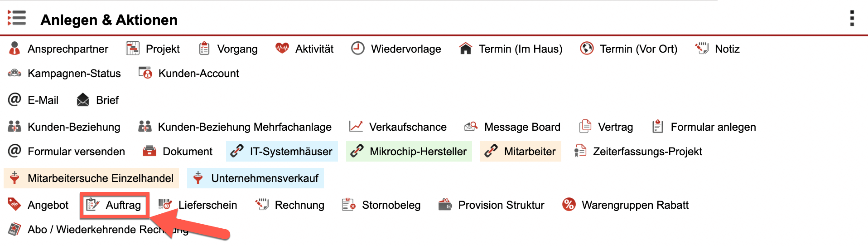This screenshot has width=868, height=246.
Task: Click the Wiedervorlage clock icon
Action: tap(358, 48)
